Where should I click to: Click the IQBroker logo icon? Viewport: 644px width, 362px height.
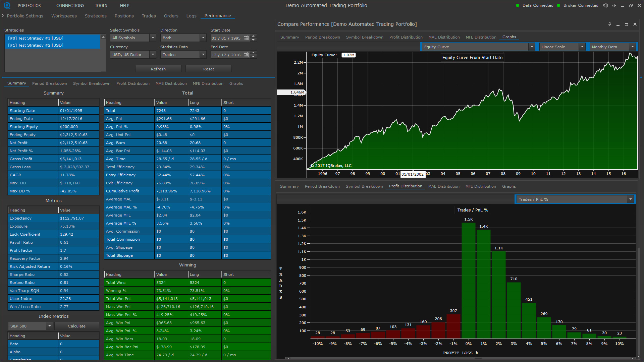[x=7, y=5]
